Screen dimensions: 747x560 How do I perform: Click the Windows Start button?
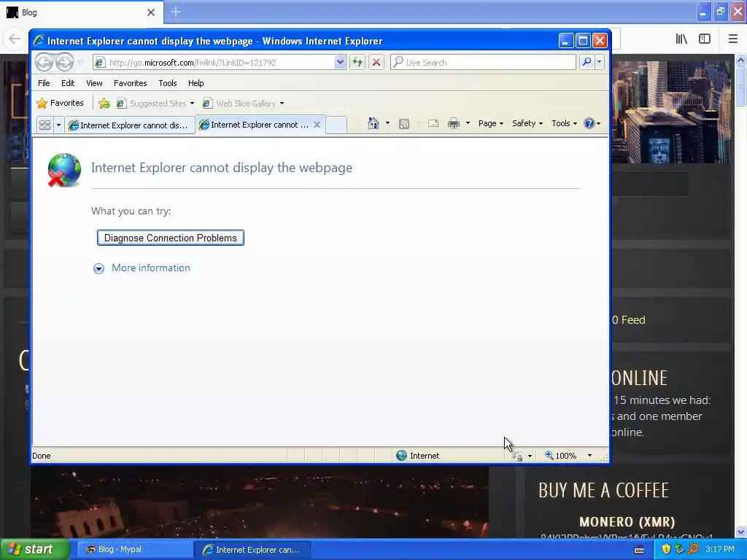coord(34,550)
